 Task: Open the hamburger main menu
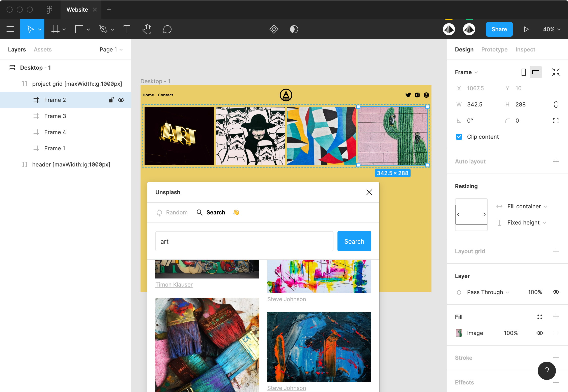point(10,29)
